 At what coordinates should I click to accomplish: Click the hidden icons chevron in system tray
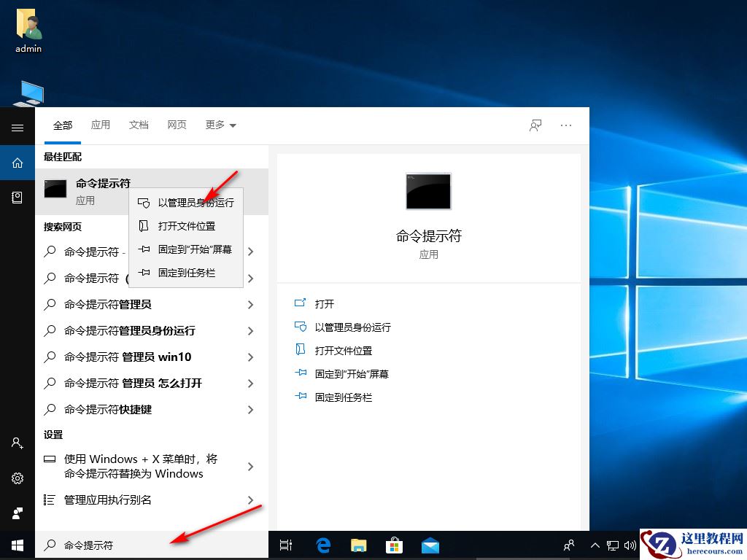pyautogui.click(x=595, y=545)
